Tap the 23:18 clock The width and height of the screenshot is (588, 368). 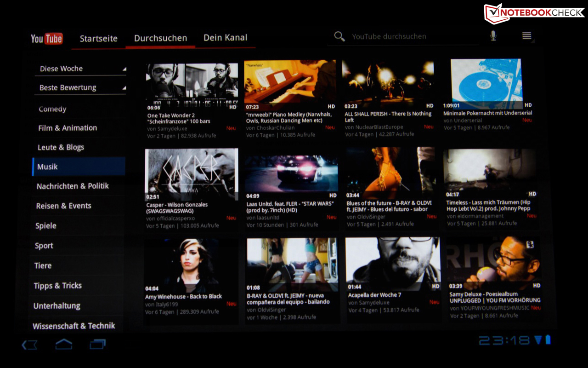tap(504, 340)
